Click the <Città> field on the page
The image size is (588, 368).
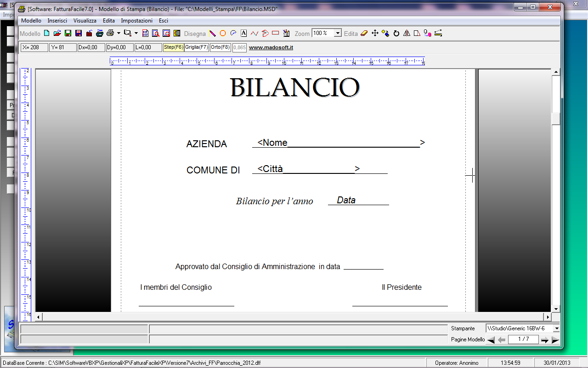coord(308,169)
